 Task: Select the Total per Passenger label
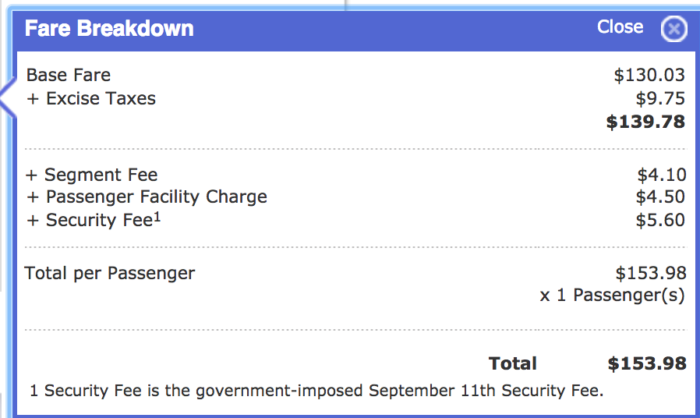(109, 273)
